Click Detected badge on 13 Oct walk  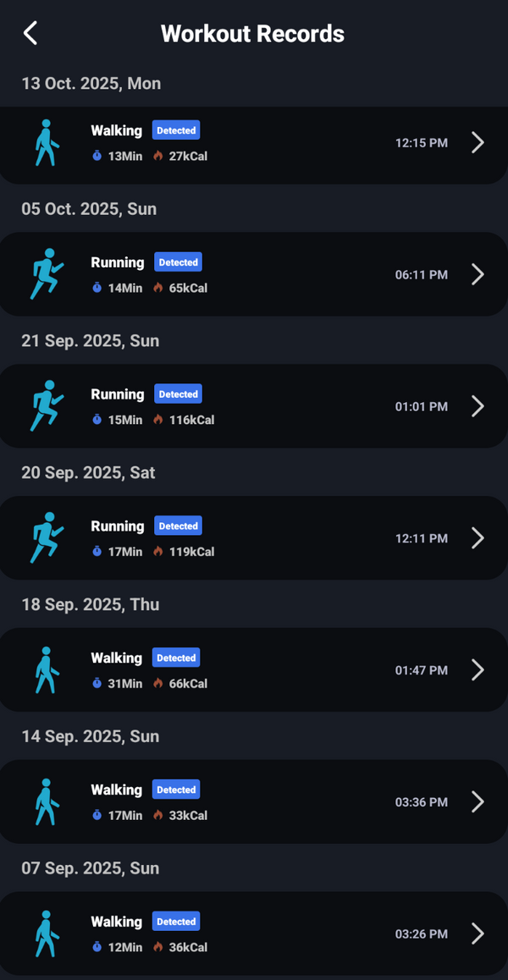click(x=176, y=130)
